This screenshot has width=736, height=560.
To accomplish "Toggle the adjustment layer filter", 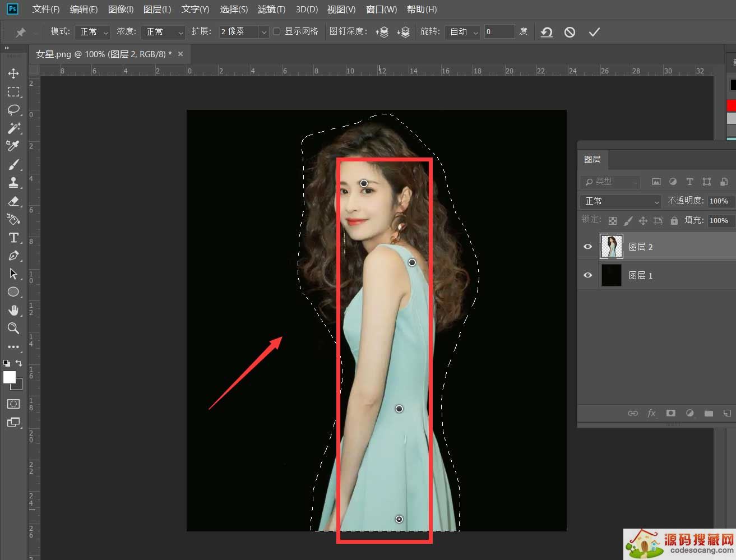I will click(673, 182).
